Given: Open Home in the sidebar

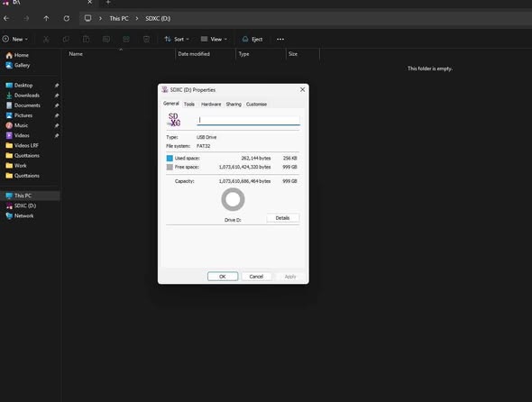Looking at the screenshot, I should (x=17, y=55).
